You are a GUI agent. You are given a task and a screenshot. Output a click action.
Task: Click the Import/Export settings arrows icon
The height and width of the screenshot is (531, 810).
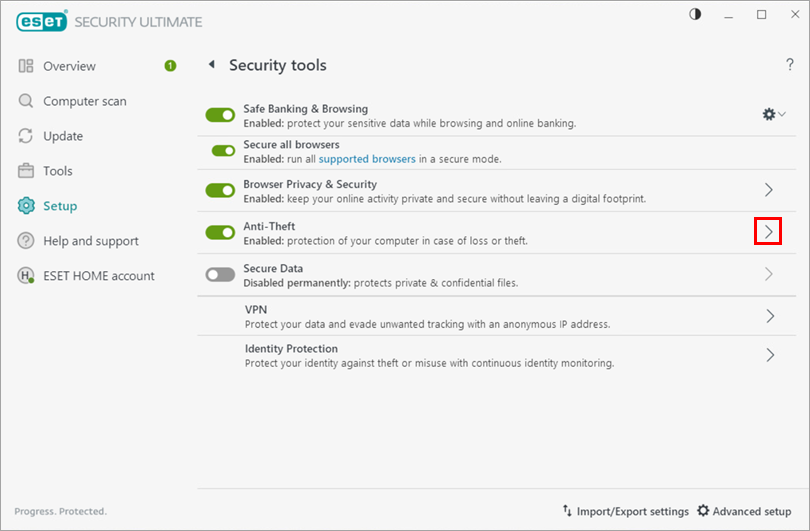pyautogui.click(x=567, y=511)
